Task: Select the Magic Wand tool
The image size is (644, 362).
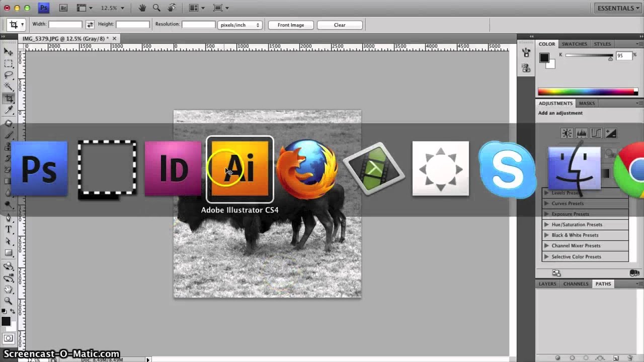Action: [9, 86]
